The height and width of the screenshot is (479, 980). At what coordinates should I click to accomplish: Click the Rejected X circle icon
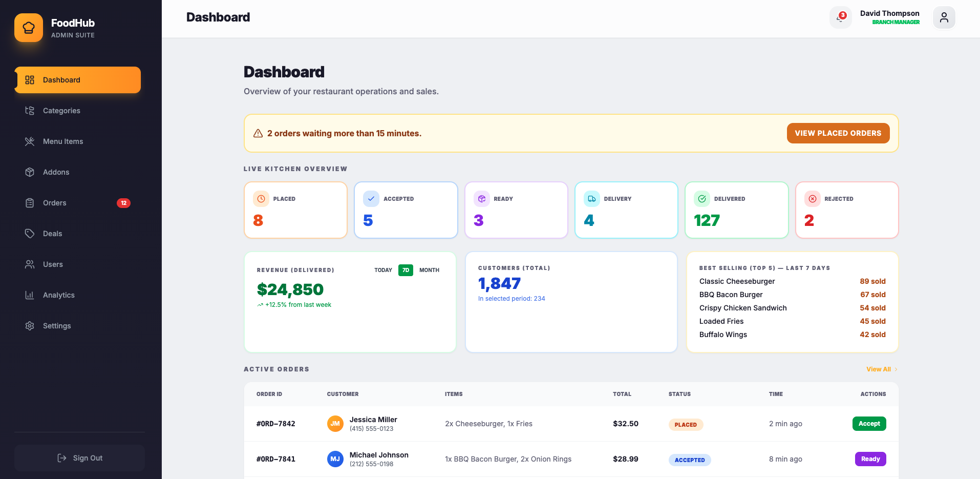[813, 199]
